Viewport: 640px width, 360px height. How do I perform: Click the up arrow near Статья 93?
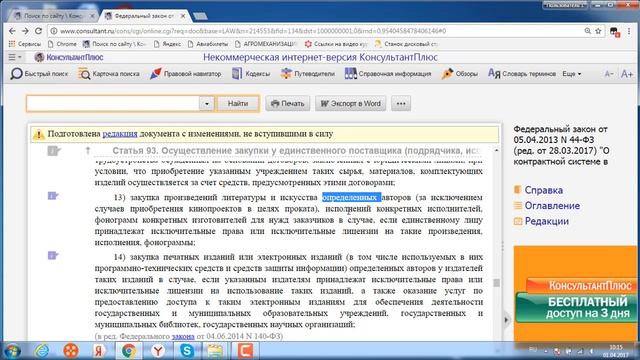87,151
